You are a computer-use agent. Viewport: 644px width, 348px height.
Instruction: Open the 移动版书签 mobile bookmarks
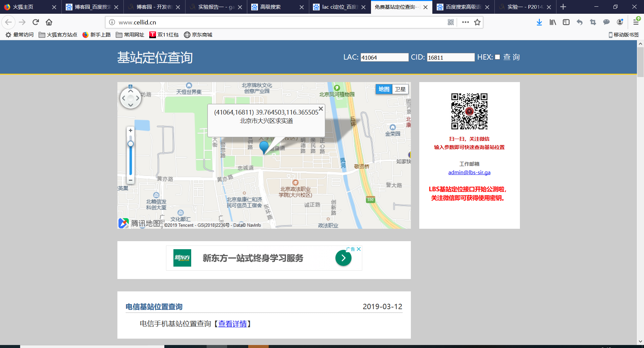pos(624,35)
